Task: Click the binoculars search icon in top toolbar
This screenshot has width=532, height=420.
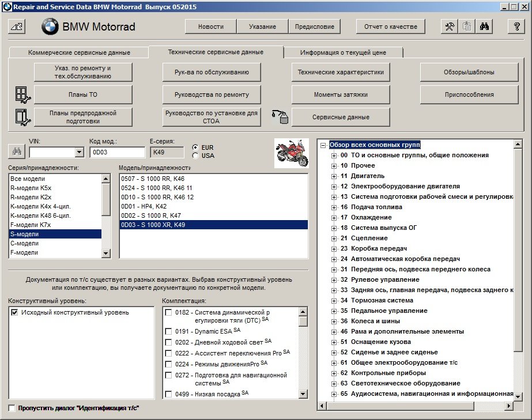Action: (484, 27)
